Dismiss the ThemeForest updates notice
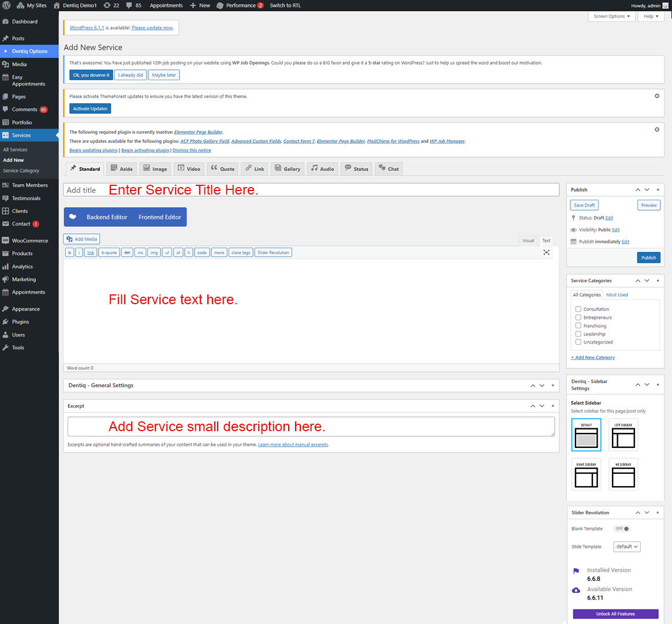This screenshot has height=624, width=672. (x=657, y=96)
